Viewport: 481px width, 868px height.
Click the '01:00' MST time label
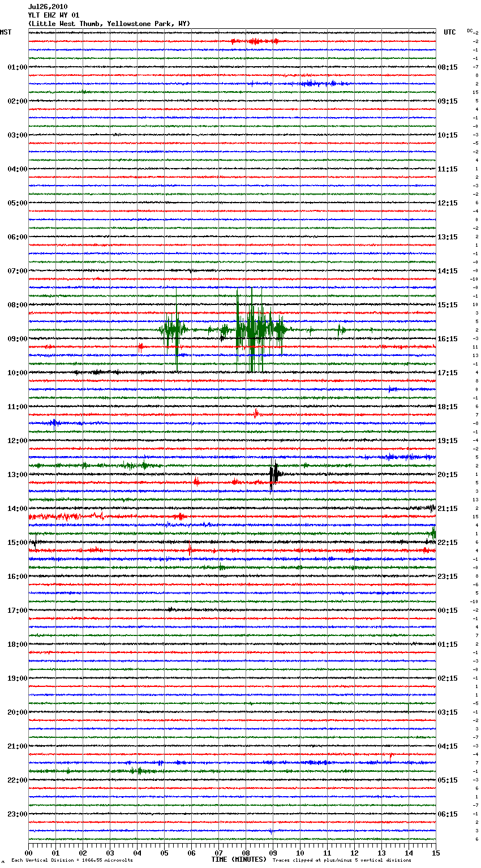click(x=17, y=67)
